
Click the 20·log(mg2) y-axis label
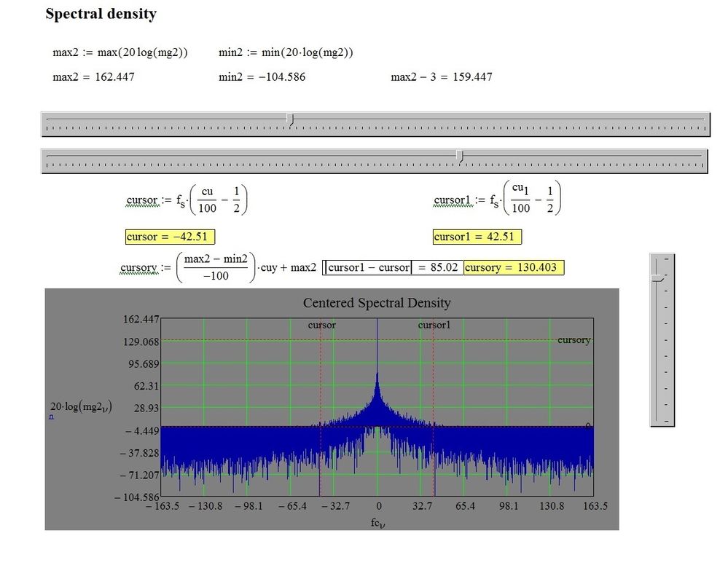point(81,407)
